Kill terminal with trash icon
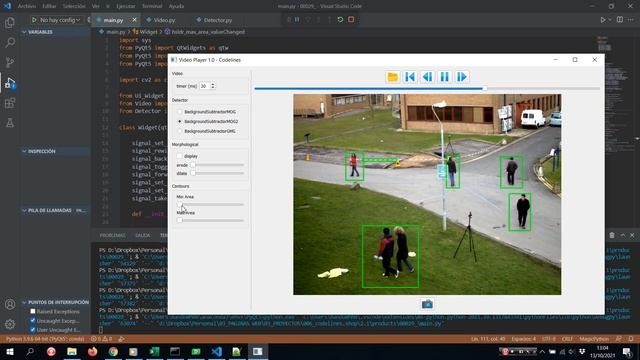Screen dimensions: 640x360 (612, 235)
